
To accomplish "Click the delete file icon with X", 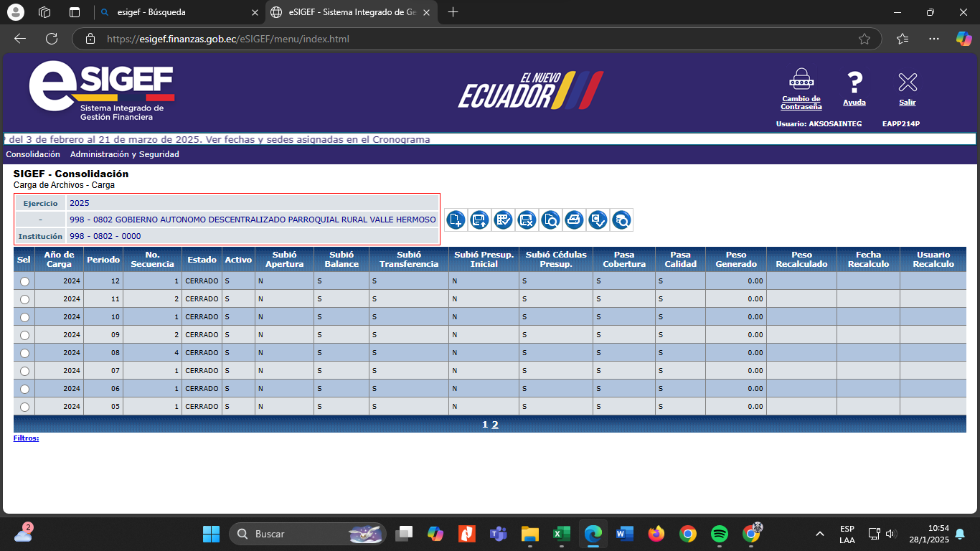I will [x=527, y=220].
